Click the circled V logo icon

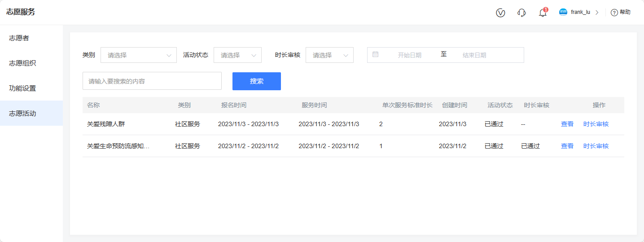500,13
